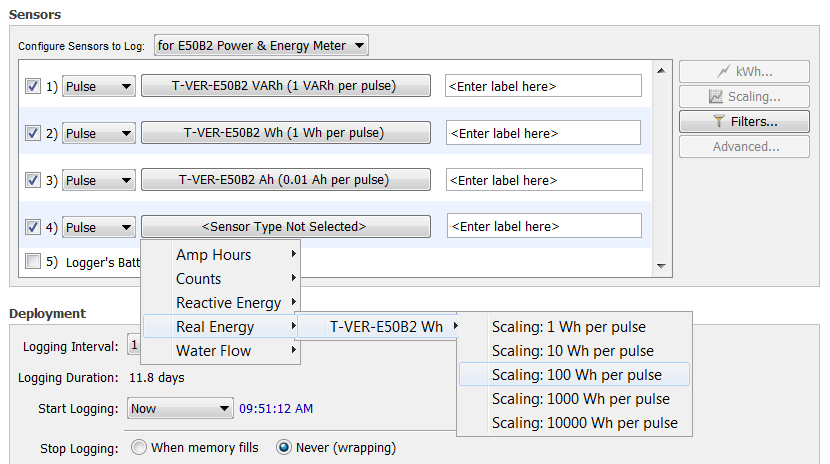The width and height of the screenshot is (830, 464).
Task: Click the kWh lightning icon button
Action: pos(744,71)
